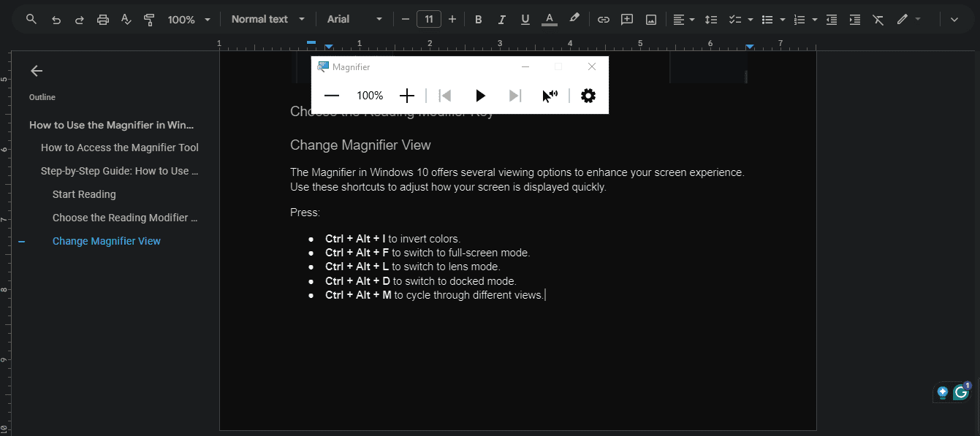980x436 pixels.
Task: Open the text color picker
Action: point(550,20)
